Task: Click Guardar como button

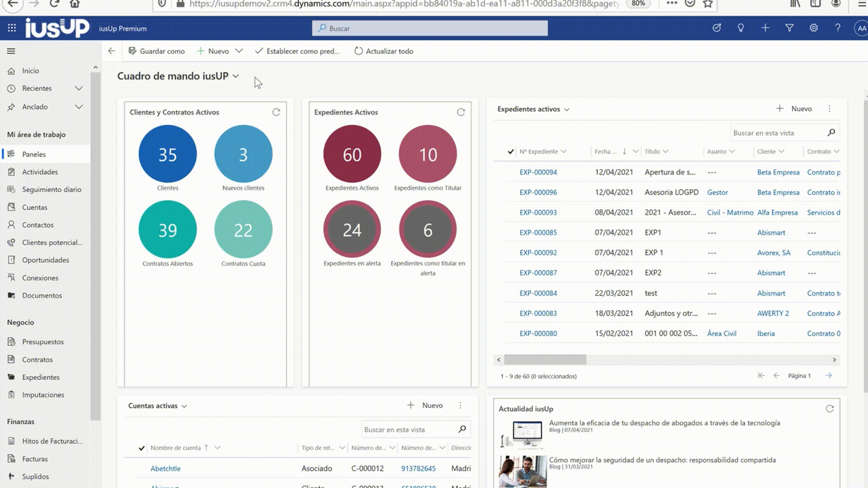Action: [x=157, y=51]
